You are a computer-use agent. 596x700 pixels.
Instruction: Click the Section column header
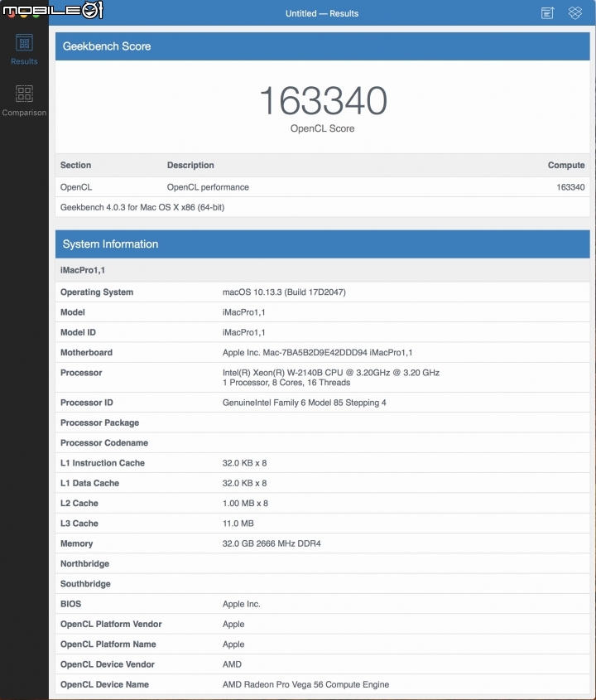(76, 165)
